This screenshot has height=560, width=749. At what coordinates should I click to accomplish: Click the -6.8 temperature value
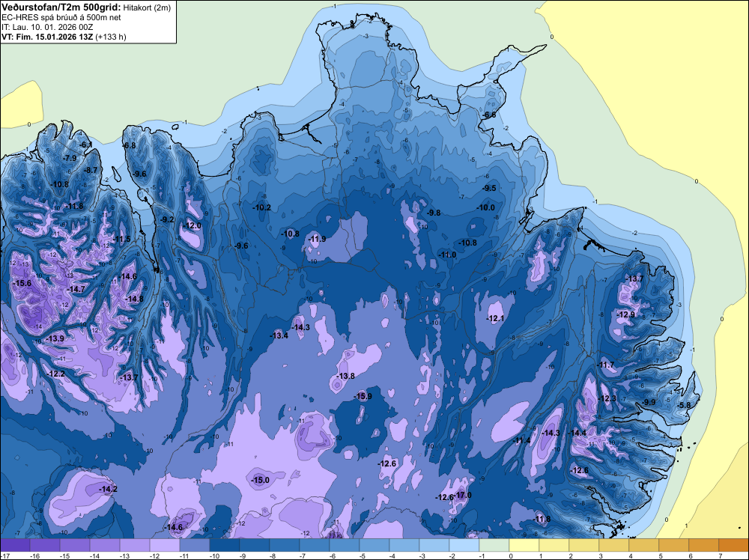pyautogui.click(x=130, y=145)
